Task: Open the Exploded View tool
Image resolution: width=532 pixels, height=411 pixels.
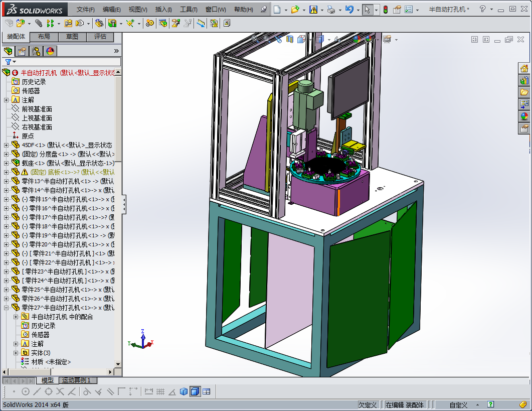Action: pyautogui.click(x=174, y=23)
